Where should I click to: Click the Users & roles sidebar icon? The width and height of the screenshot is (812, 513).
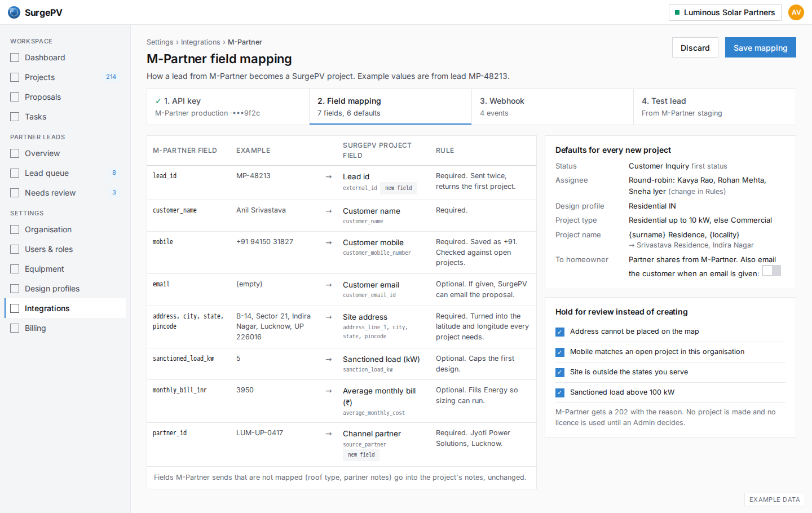(15, 249)
